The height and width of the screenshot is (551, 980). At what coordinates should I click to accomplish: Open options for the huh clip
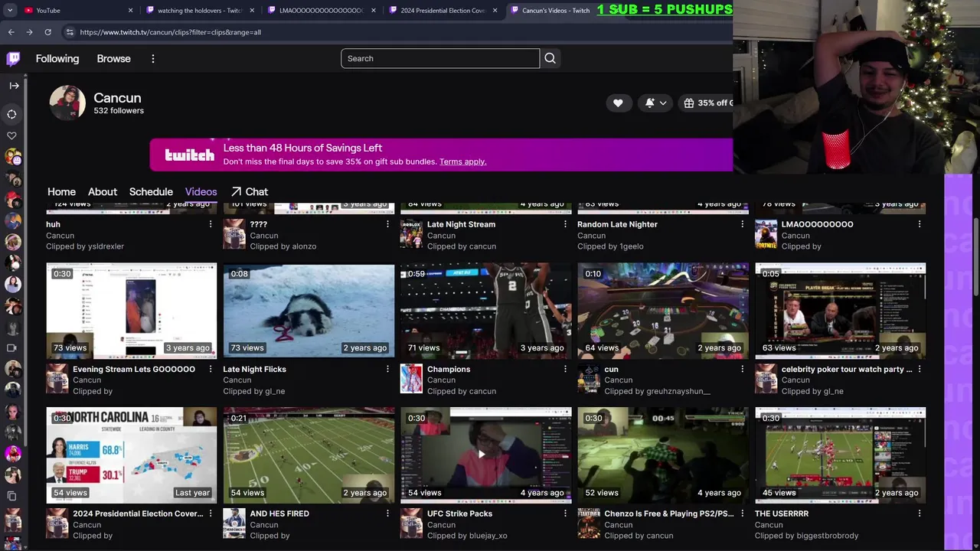coord(211,224)
